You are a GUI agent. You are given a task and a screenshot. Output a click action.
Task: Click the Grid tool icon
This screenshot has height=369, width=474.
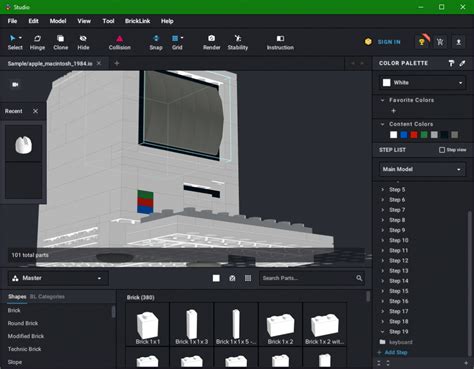click(x=175, y=39)
